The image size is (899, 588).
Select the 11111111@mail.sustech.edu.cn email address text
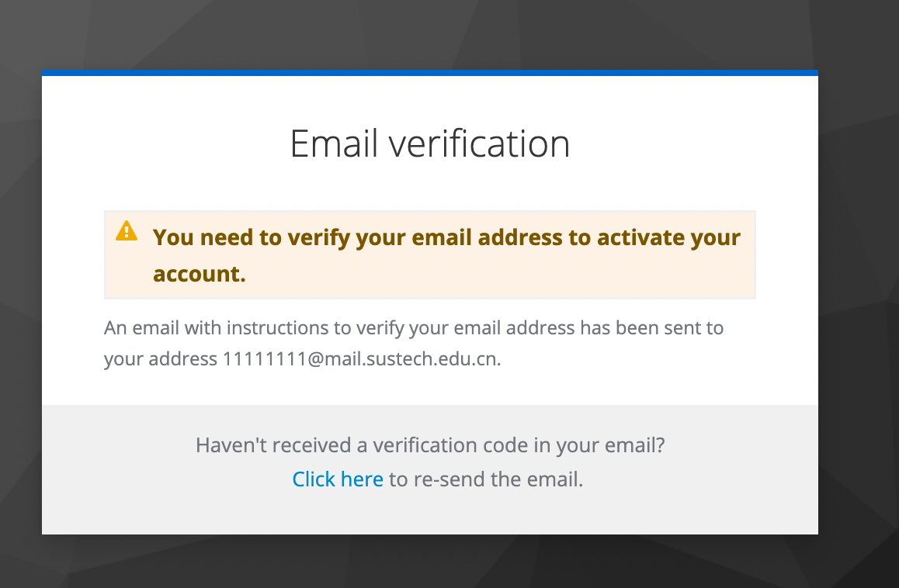click(362, 359)
